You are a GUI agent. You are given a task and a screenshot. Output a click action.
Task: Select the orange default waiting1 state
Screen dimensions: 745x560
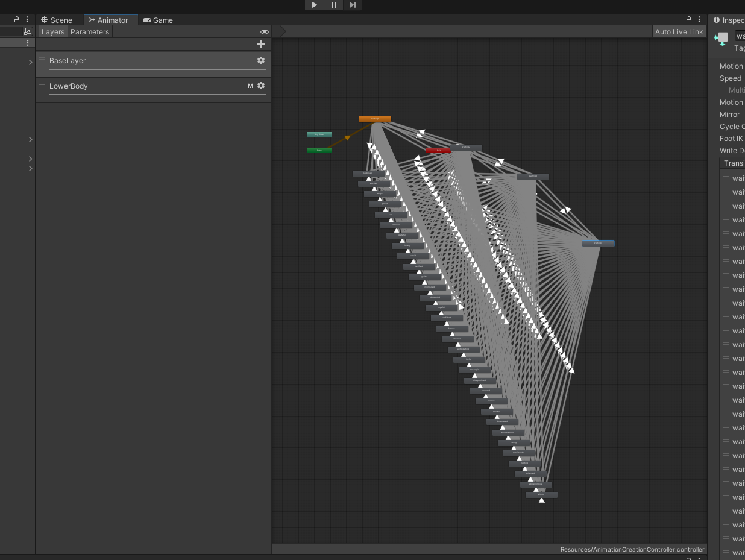pyautogui.click(x=375, y=119)
